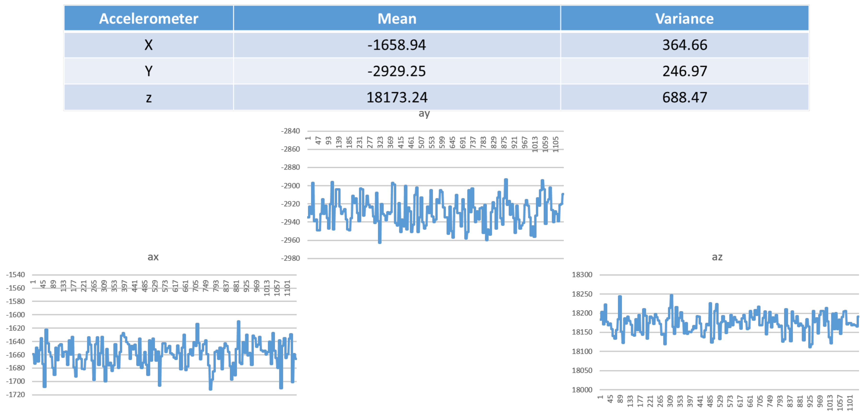This screenshot has width=868, height=420.
Task: Click the ax chart title
Action: click(153, 257)
